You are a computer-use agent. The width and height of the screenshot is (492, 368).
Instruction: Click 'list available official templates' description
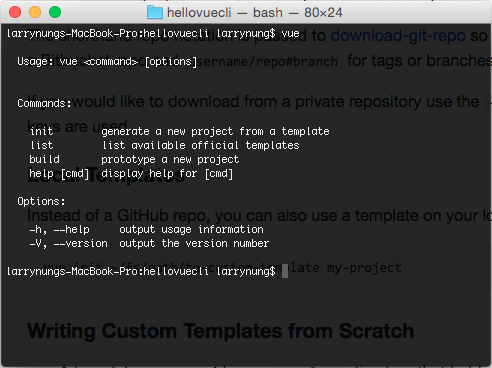pyautogui.click(x=200, y=145)
